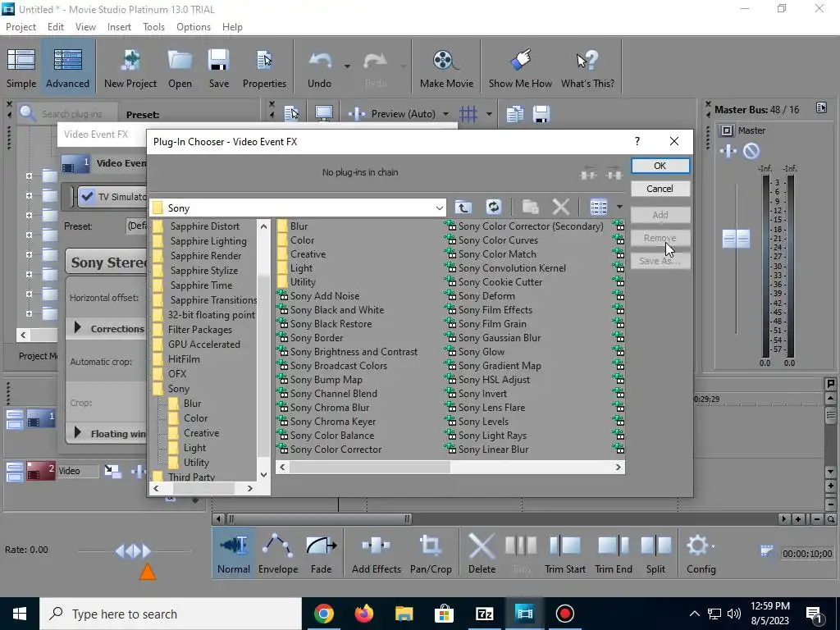
Task: Switch to Simple mode
Action: point(21,68)
